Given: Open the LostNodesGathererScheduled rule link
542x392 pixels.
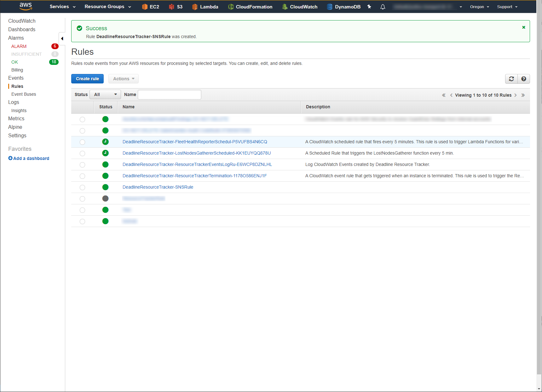Looking at the screenshot, I should (197, 153).
